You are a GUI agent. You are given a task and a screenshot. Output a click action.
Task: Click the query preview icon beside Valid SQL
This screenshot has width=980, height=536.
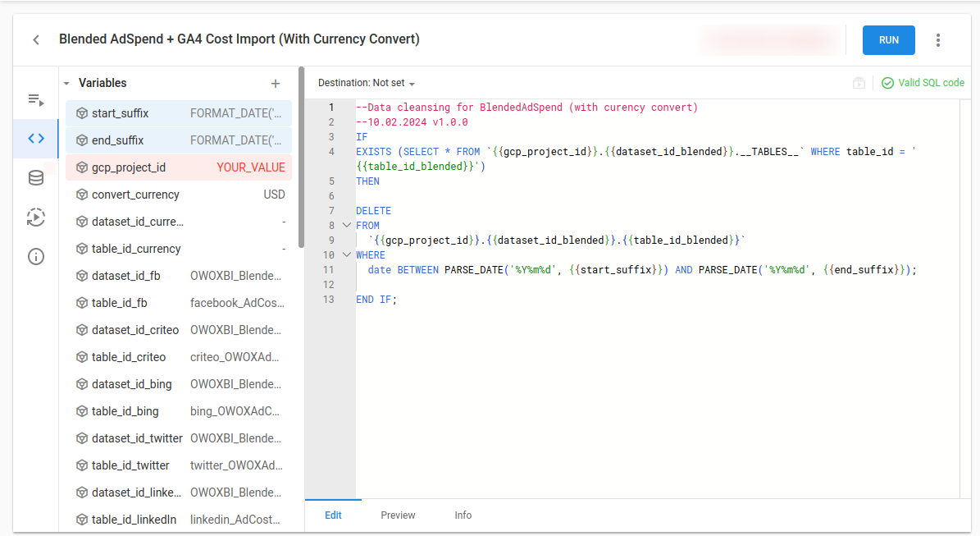859,83
